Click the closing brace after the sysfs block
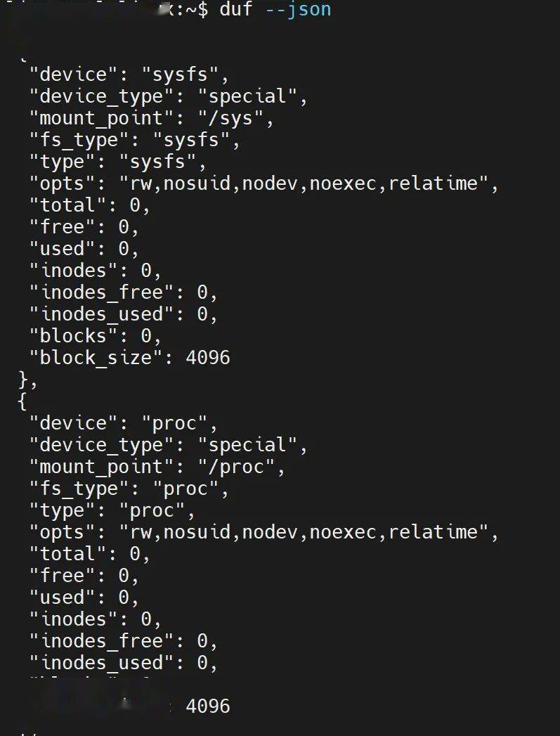The height and width of the screenshot is (736, 560). (23, 380)
